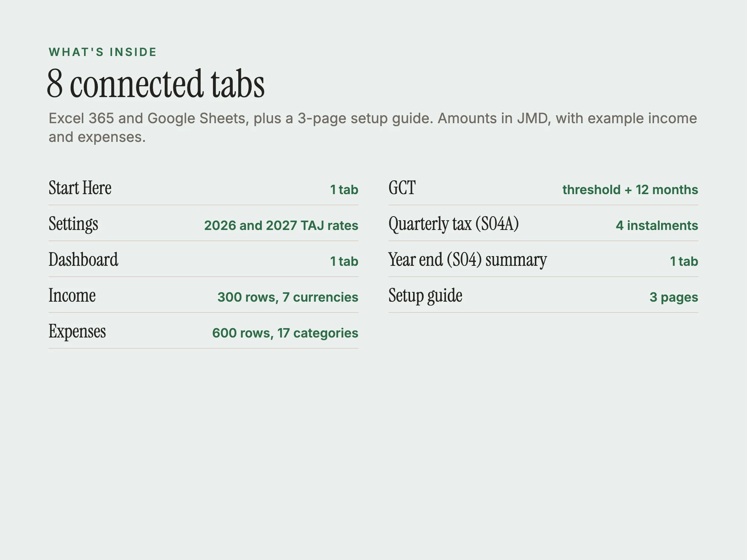Screen dimensions: 747x560
Task: Select "threshold + 12 months" text
Action: click(630, 190)
